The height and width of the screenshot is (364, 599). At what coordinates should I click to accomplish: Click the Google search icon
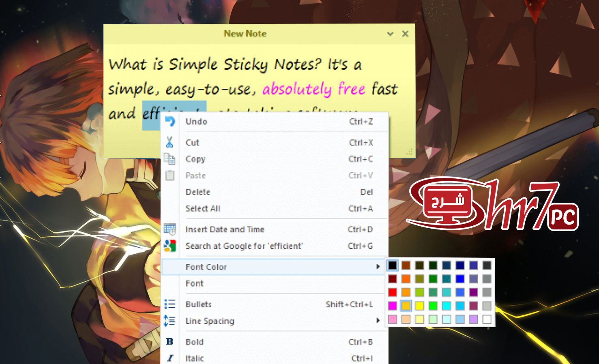[170, 246]
